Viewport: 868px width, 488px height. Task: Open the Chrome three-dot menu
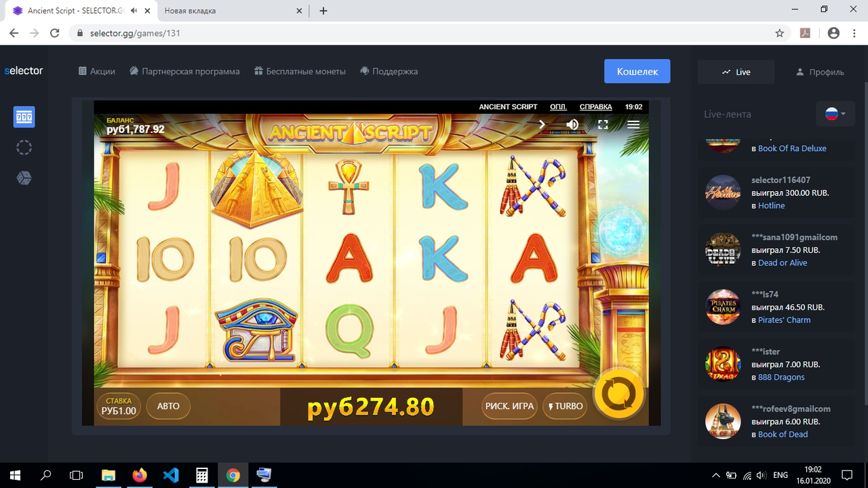[853, 33]
